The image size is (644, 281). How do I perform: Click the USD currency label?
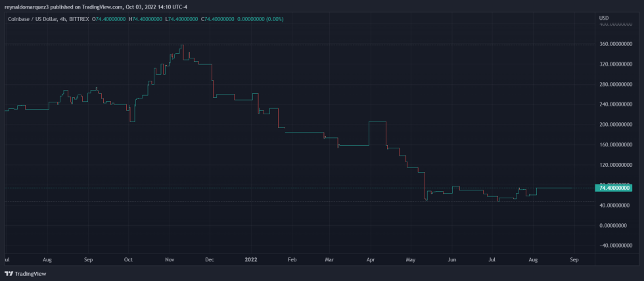point(605,17)
